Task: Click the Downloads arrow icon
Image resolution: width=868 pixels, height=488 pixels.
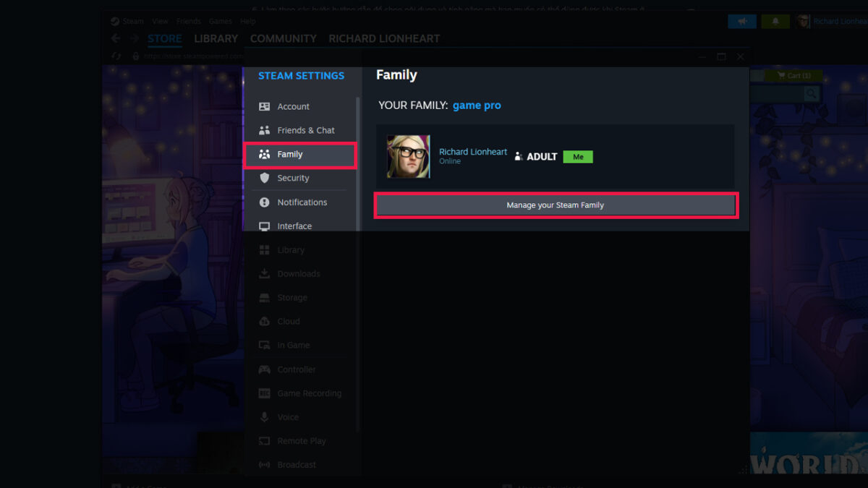Action: pos(264,274)
